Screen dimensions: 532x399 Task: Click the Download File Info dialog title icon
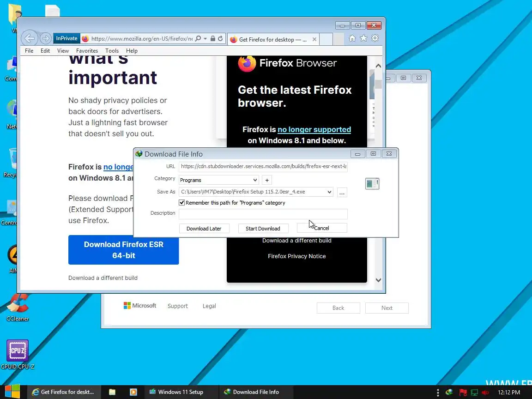pyautogui.click(x=139, y=154)
